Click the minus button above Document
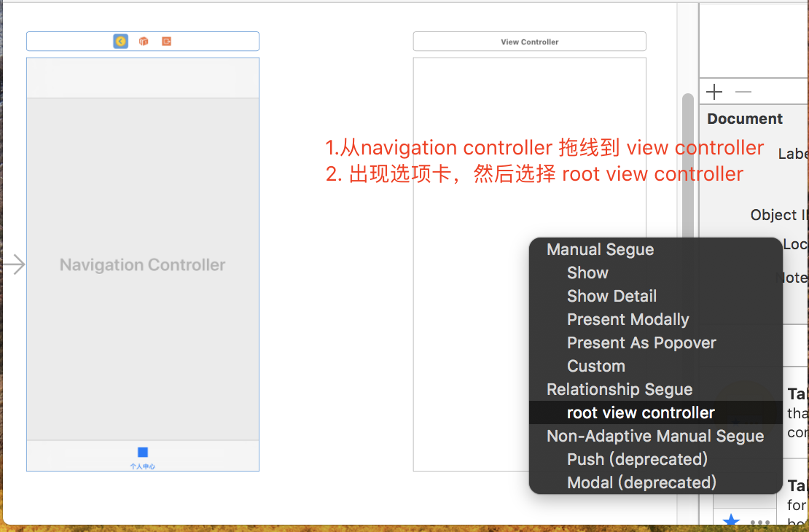The image size is (809, 532). coord(743,92)
